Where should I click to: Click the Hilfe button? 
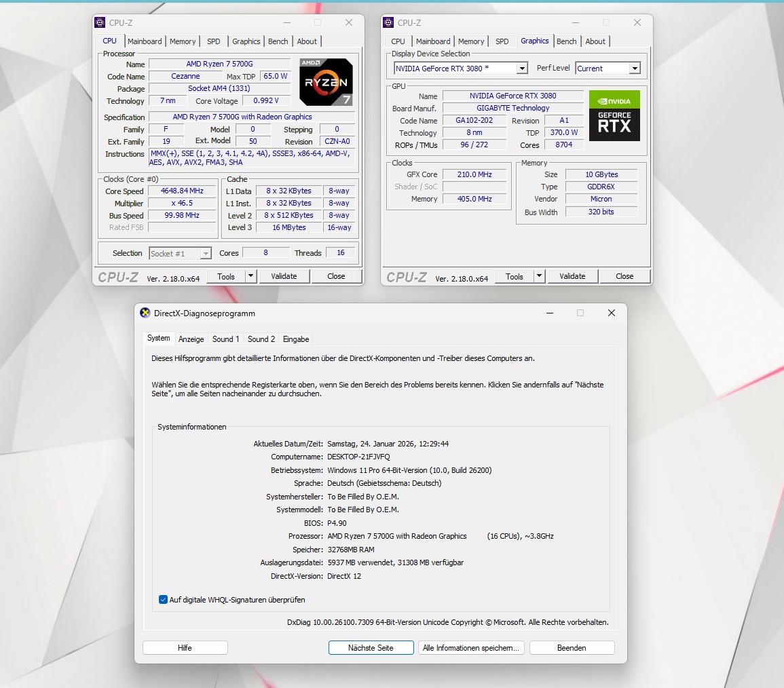[185, 647]
